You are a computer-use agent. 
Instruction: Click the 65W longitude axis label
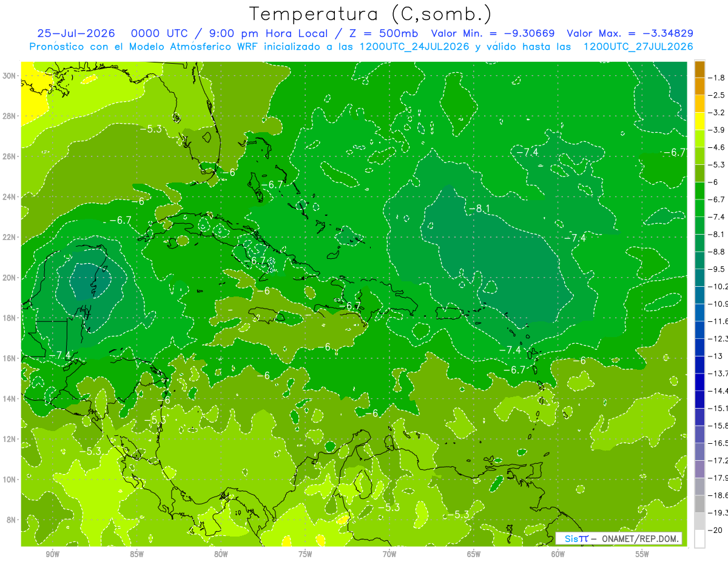pyautogui.click(x=473, y=554)
